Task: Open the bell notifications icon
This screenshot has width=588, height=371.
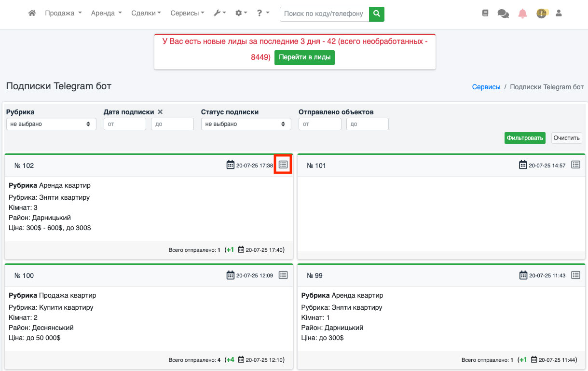Action: [x=522, y=14]
